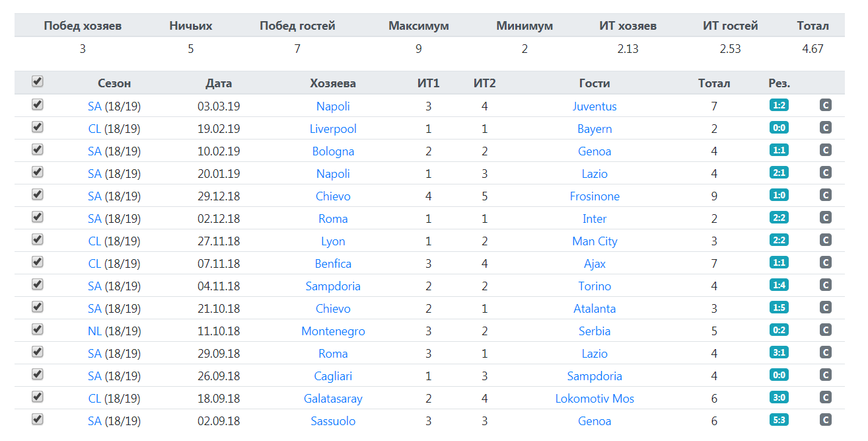Click the C icon for Roma–Inter match
This screenshot has width=868, height=441.
tap(825, 218)
